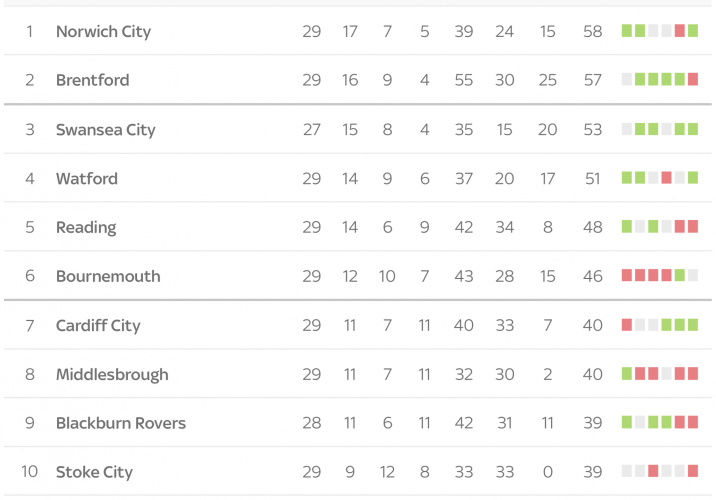Click Norwich City's 58 points value
The image size is (716, 500).
(593, 32)
